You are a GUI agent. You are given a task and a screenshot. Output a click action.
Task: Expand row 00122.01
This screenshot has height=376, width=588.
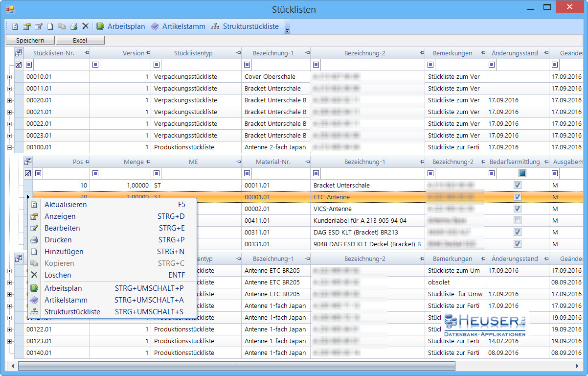[9, 329]
